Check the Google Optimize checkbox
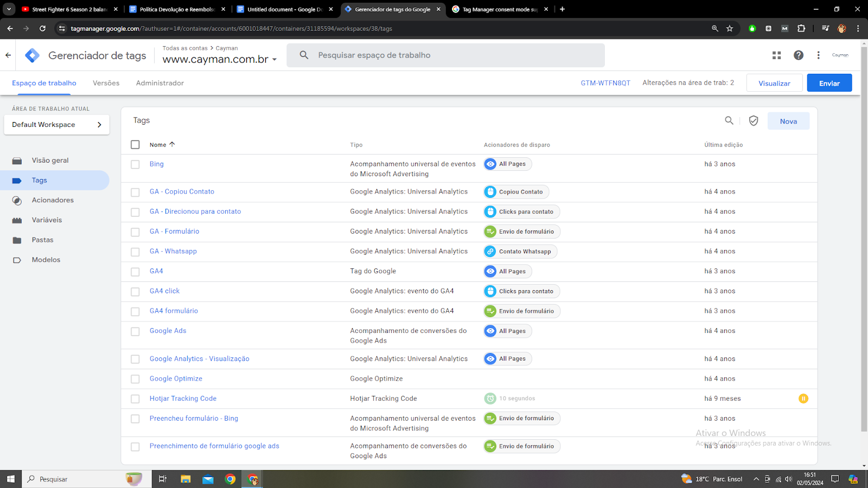Image resolution: width=868 pixels, height=488 pixels. point(135,379)
